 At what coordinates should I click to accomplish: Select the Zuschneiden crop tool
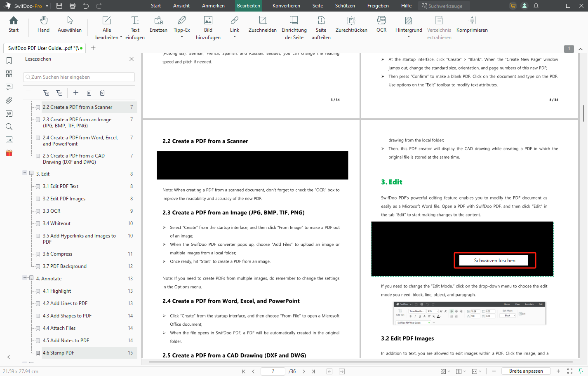(262, 24)
